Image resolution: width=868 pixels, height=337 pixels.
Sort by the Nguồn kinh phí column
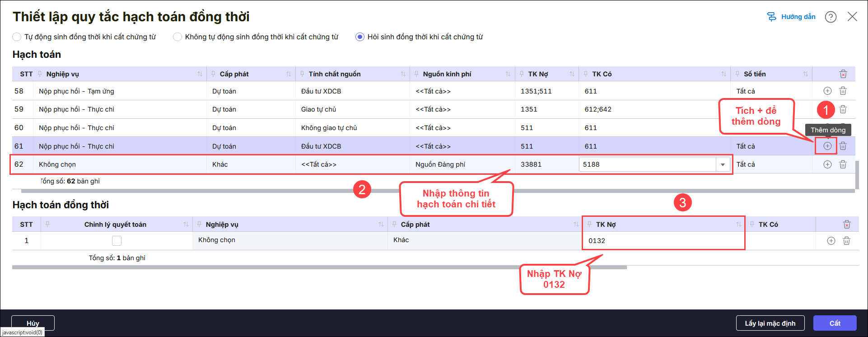508,74
